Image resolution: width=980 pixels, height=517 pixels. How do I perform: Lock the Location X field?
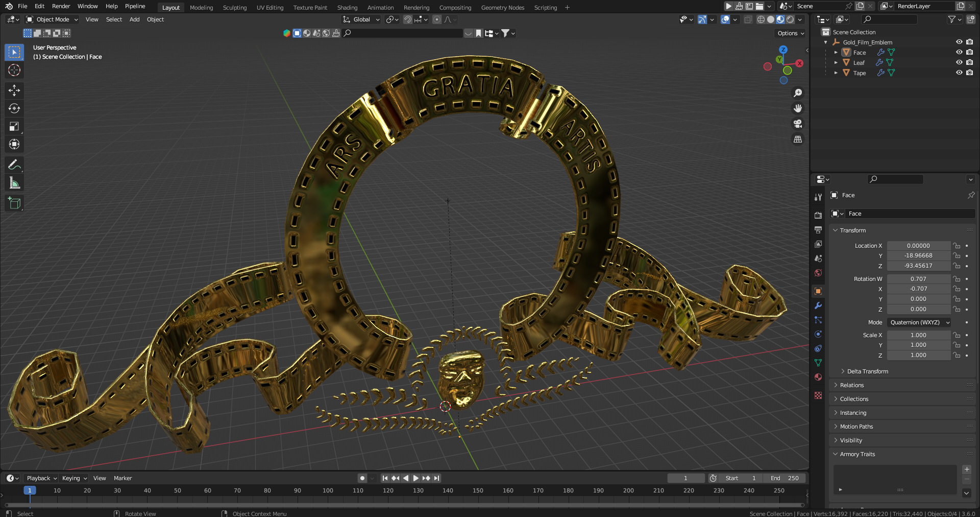[x=957, y=246]
